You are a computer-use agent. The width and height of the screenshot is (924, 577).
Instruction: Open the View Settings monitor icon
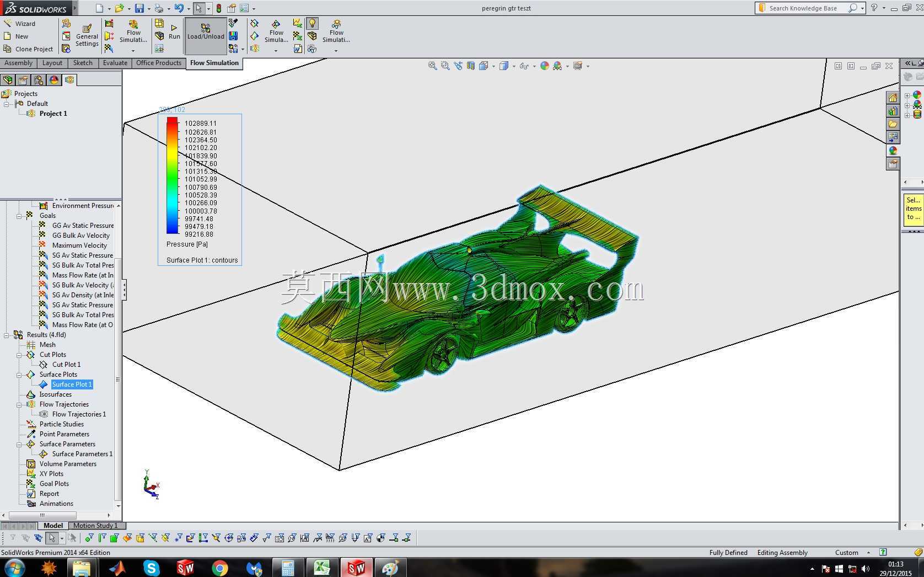pyautogui.click(x=578, y=66)
